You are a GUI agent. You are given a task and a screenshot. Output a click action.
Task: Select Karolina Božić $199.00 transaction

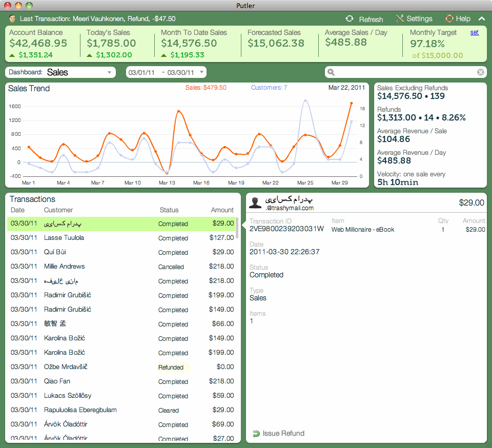[x=121, y=353]
